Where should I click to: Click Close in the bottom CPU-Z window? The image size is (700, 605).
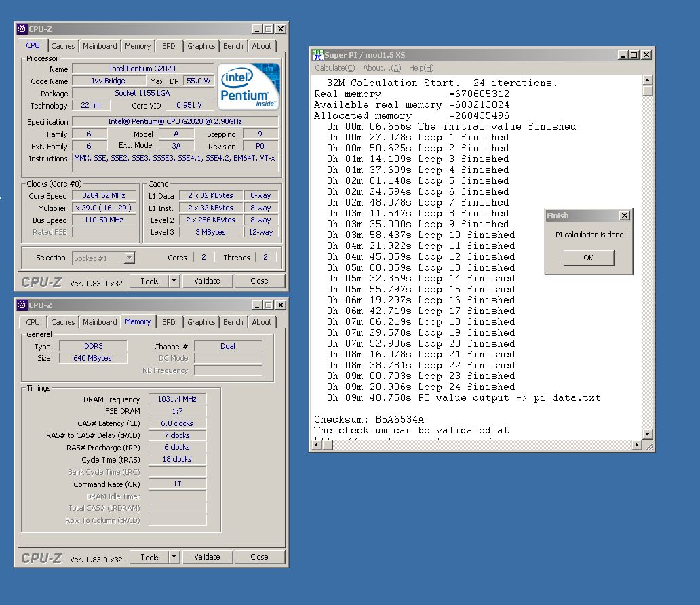click(x=259, y=557)
